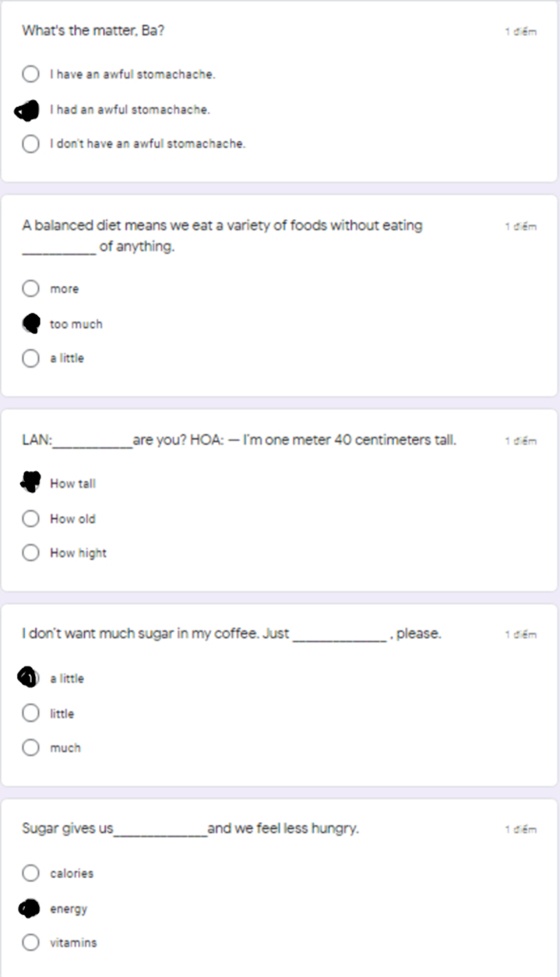The width and height of the screenshot is (560, 977).
Task: Click question text 'What's the matter, Ba?'
Action: 93,31
